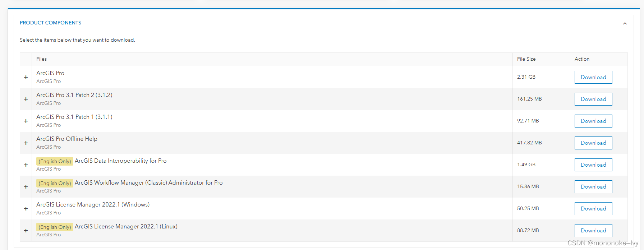Click the English Only badge on Data Interoperability
Viewport: 644px width, 250px height.
coord(55,161)
